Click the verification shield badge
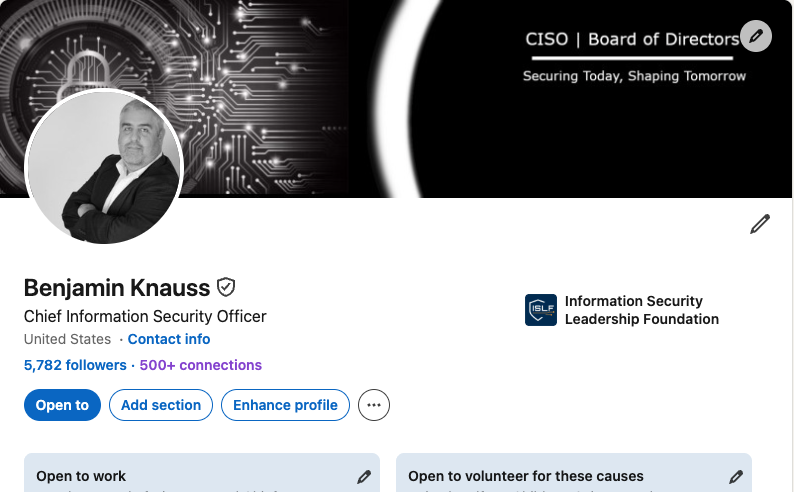 point(227,288)
